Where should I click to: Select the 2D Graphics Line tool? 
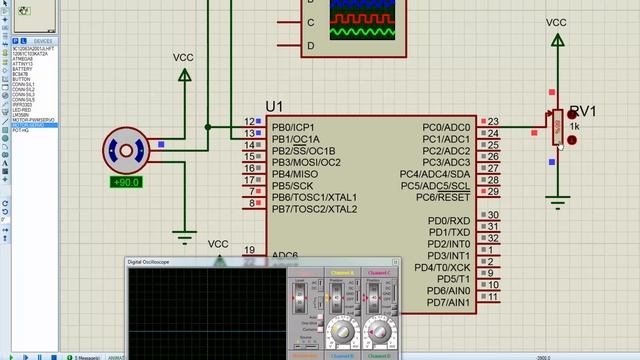[x=5, y=121]
